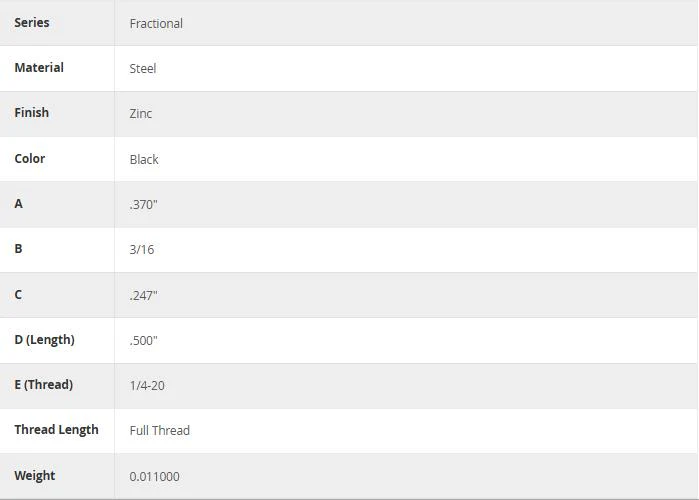Click the B dimension label
The image size is (699, 500).
18,249
